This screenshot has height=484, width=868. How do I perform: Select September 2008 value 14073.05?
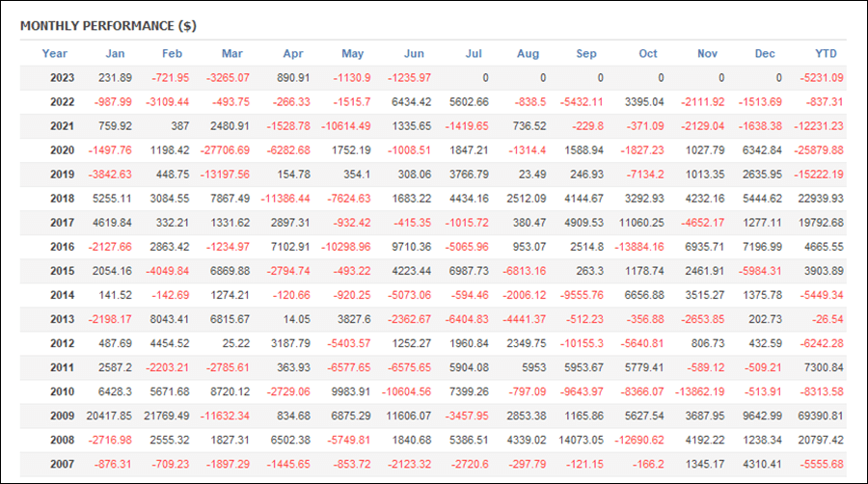point(581,441)
